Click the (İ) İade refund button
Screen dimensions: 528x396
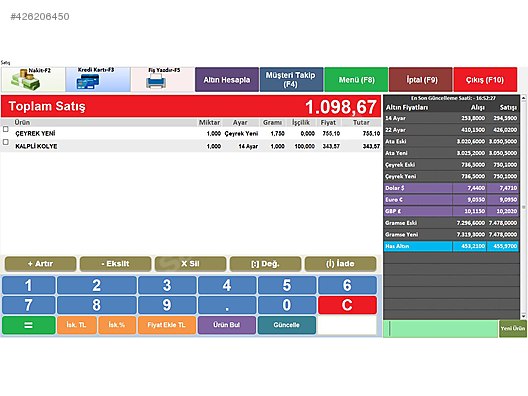[340, 264]
